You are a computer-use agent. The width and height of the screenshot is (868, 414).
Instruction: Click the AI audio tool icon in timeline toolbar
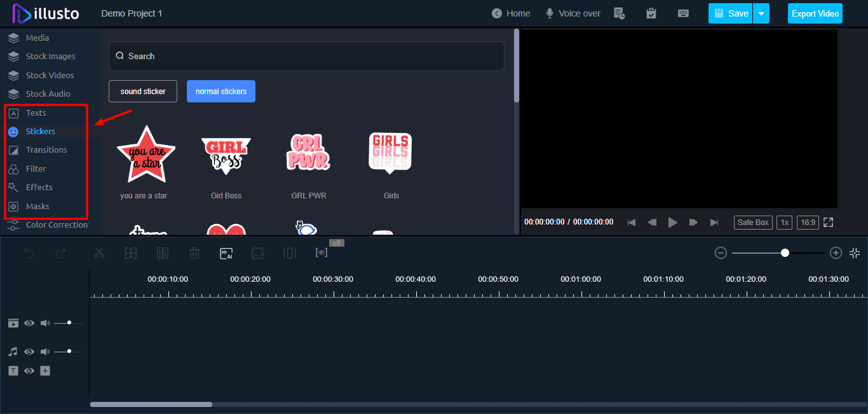[226, 253]
